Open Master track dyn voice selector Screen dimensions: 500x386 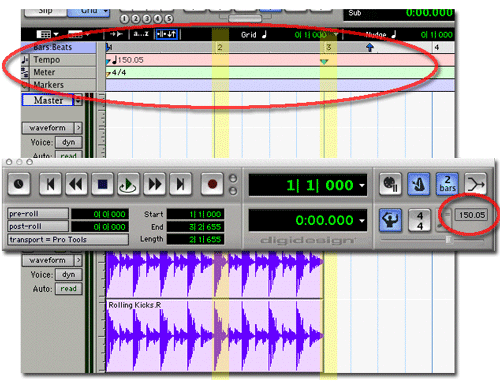click(x=68, y=142)
